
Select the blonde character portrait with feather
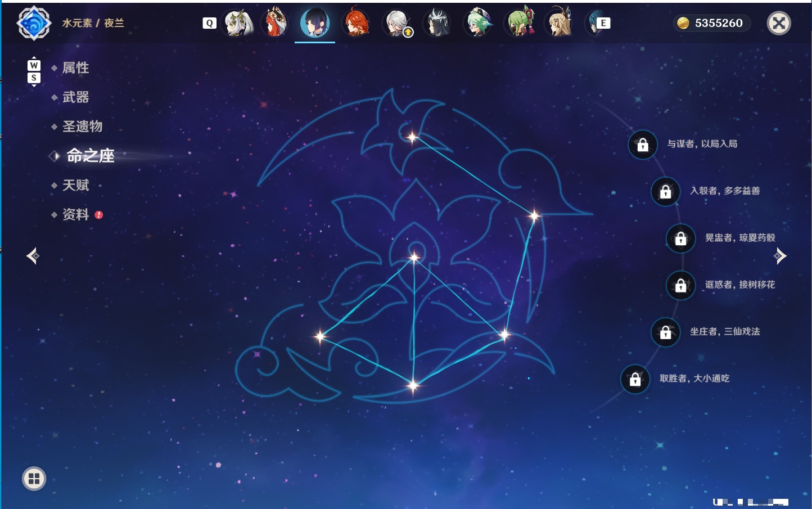[560, 22]
